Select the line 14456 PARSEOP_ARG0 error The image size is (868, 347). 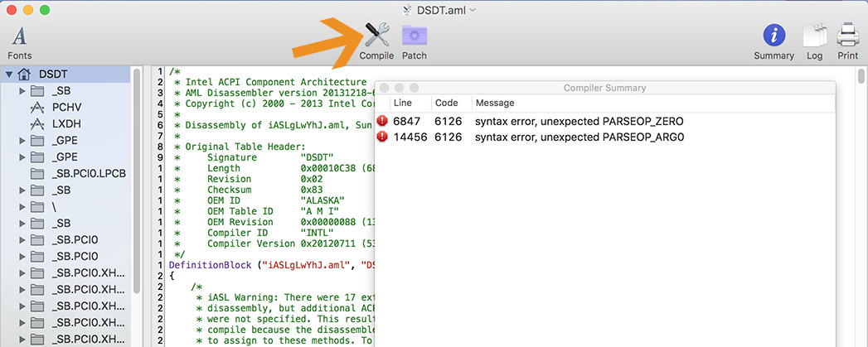(x=579, y=137)
